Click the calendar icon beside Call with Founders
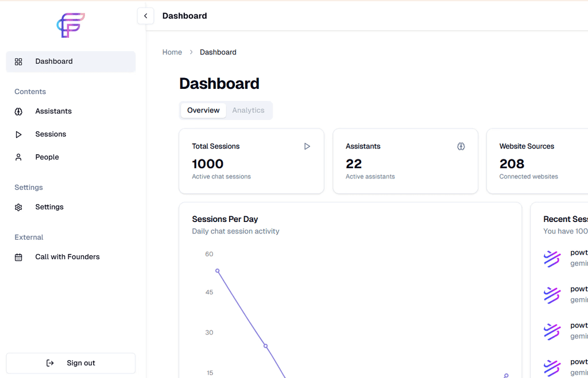The width and height of the screenshot is (588, 378). pos(18,258)
